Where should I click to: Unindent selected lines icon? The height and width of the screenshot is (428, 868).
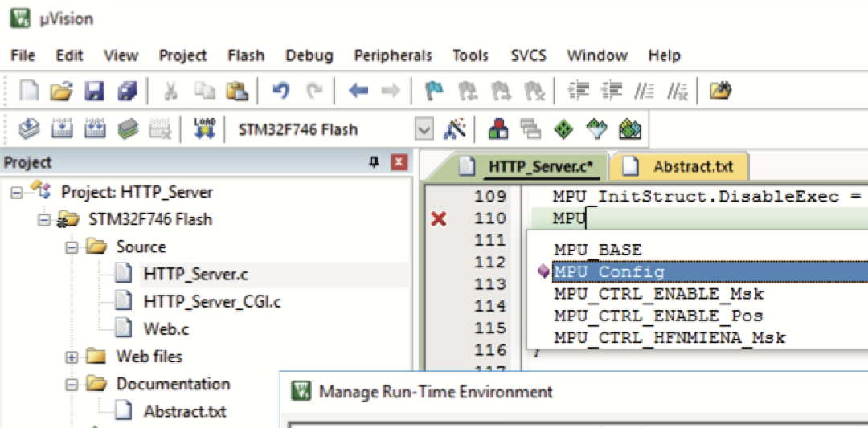612,92
